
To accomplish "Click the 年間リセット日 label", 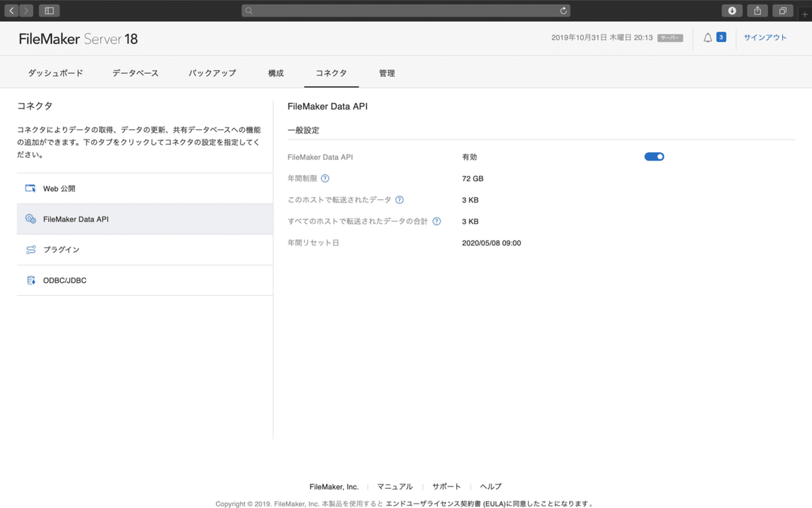I will [313, 243].
